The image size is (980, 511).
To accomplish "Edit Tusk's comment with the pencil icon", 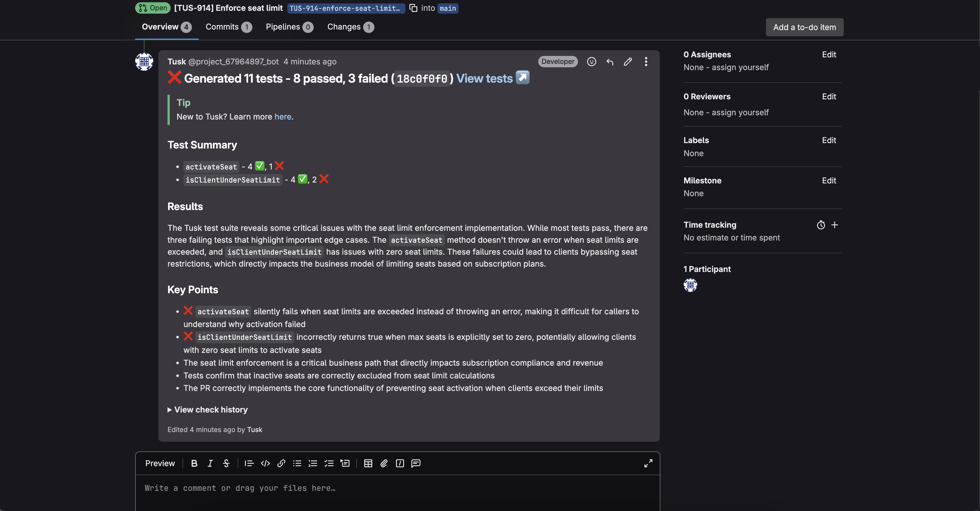I will [x=628, y=61].
